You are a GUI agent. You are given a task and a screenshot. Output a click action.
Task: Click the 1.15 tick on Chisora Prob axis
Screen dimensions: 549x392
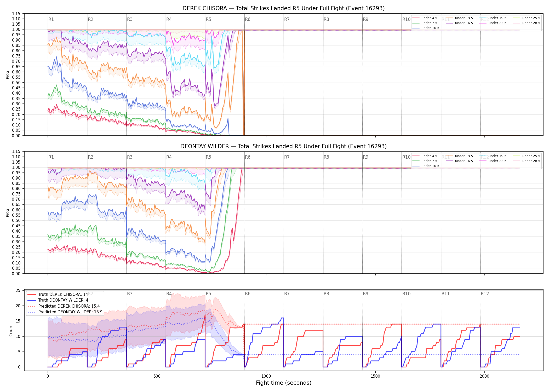(16, 14)
